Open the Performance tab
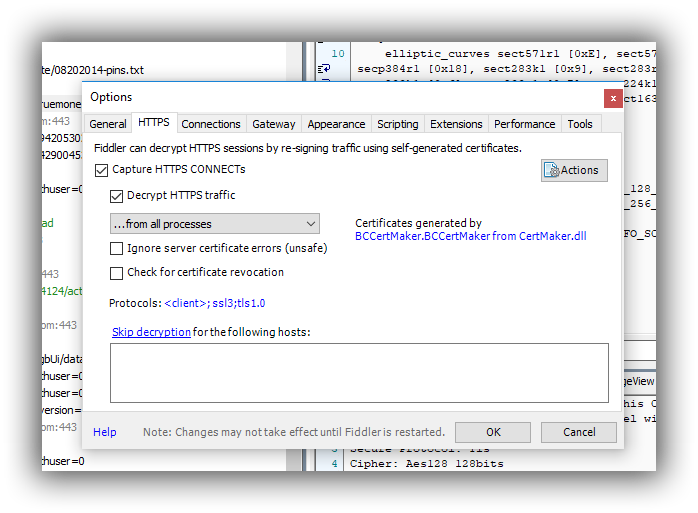This screenshot has width=698, height=513. coord(524,124)
